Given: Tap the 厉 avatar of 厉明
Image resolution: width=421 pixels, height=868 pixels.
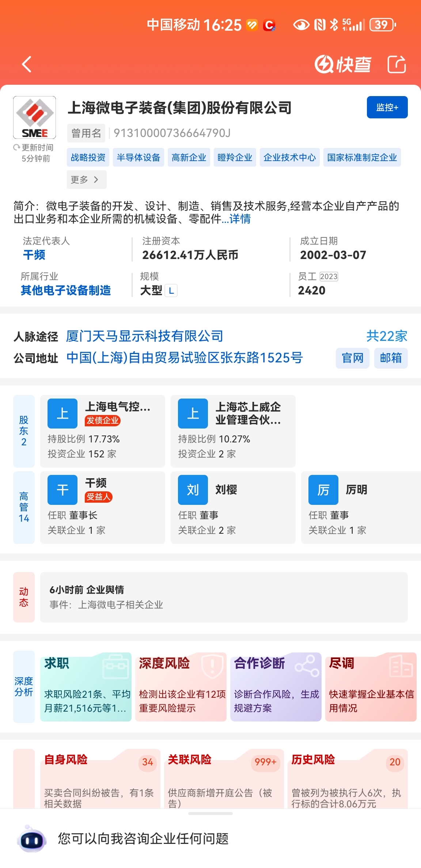Looking at the screenshot, I should (323, 490).
